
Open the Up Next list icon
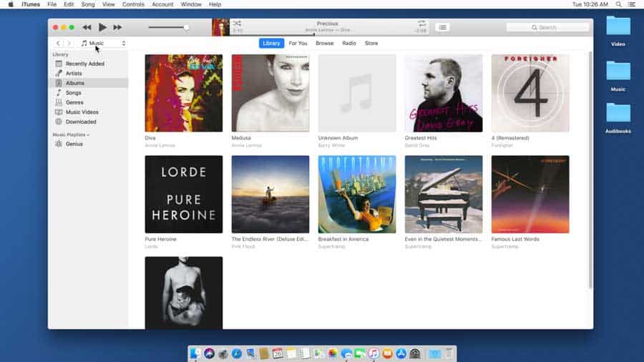[x=443, y=27]
